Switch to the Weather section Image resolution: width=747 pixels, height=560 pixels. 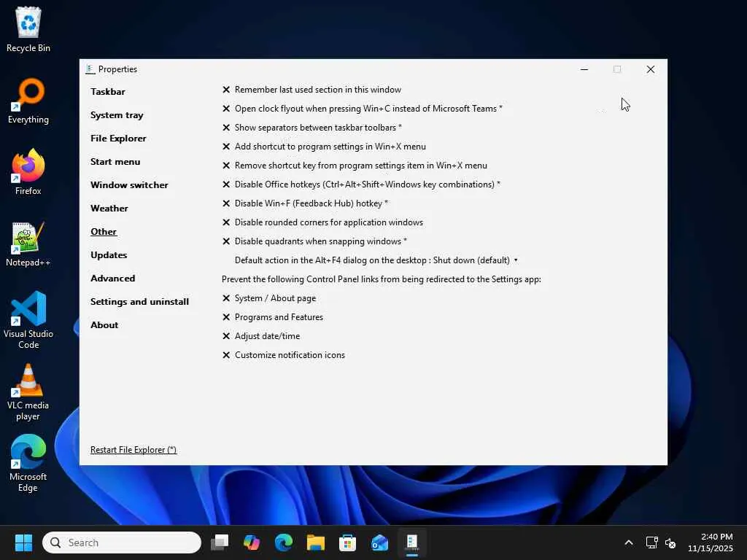pos(109,208)
